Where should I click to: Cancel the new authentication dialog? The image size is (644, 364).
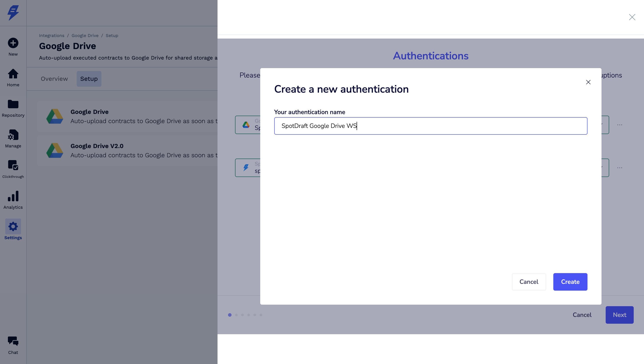click(x=529, y=282)
